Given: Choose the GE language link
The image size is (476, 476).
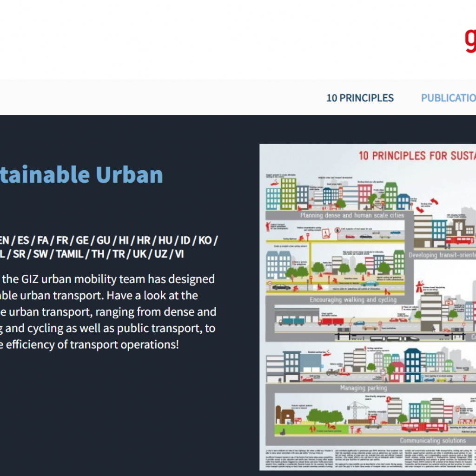Looking at the screenshot, I should pos(82,240).
